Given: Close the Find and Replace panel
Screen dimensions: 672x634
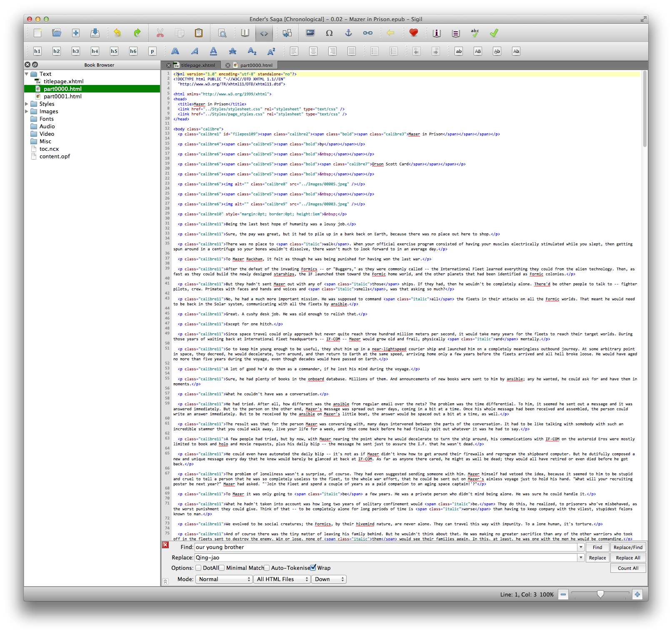Looking at the screenshot, I should 165,545.
